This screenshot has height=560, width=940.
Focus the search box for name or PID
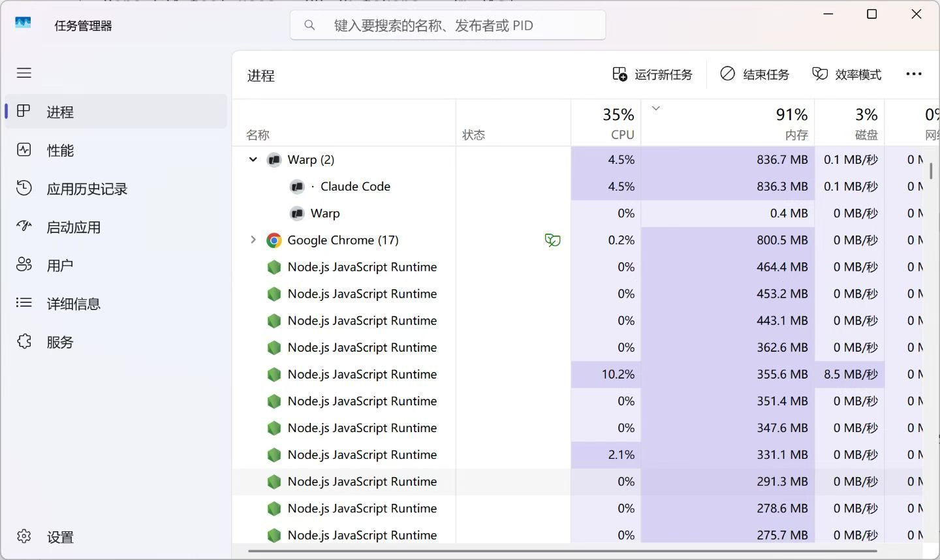(x=448, y=25)
